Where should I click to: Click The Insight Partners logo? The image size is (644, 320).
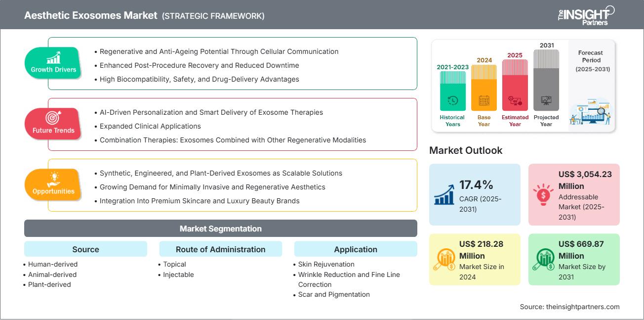point(585,15)
